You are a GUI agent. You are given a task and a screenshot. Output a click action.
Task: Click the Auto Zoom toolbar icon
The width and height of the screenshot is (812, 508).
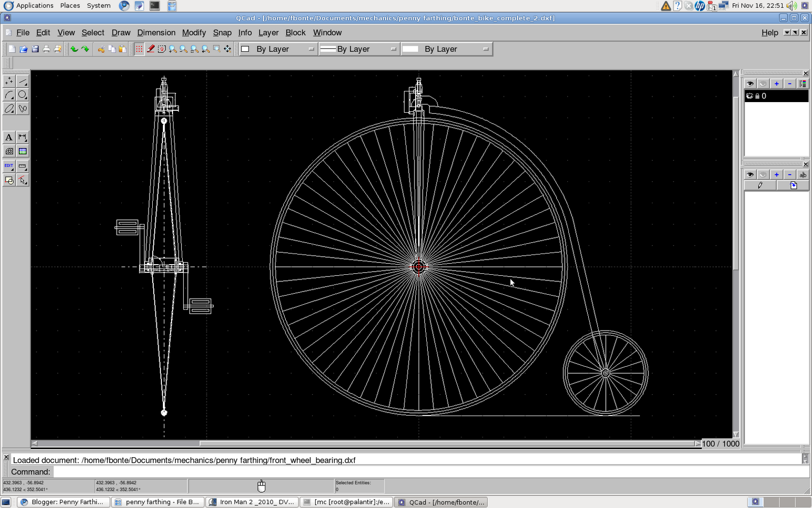point(194,49)
